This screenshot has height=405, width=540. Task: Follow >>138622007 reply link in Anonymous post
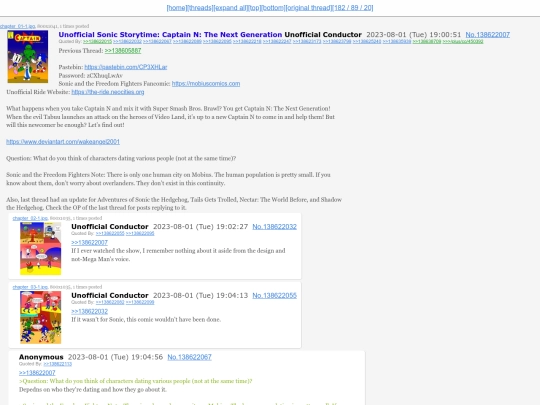click(x=37, y=373)
